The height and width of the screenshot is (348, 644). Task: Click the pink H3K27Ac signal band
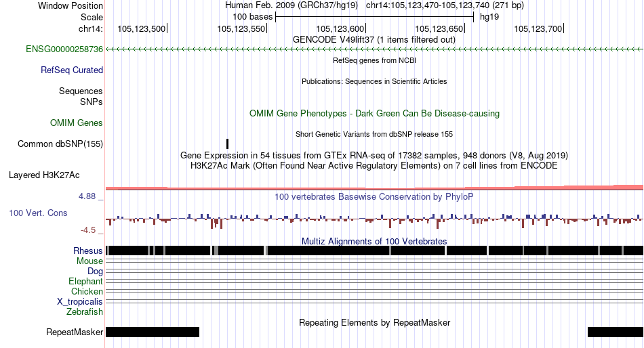(374, 188)
